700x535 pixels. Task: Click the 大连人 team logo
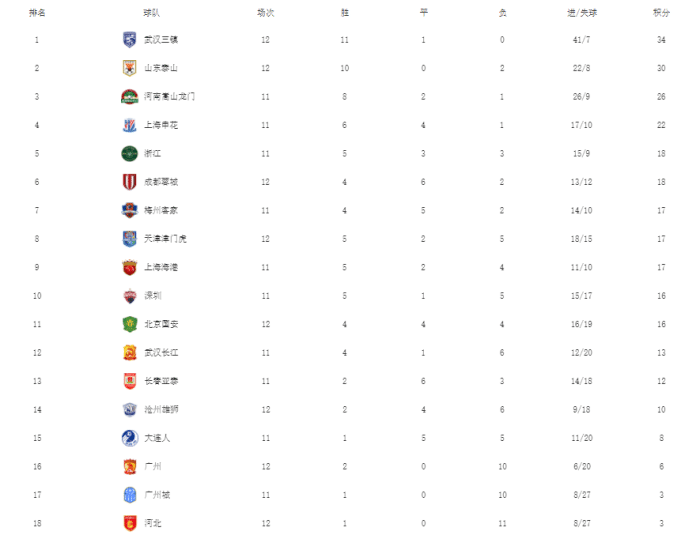click(x=129, y=438)
